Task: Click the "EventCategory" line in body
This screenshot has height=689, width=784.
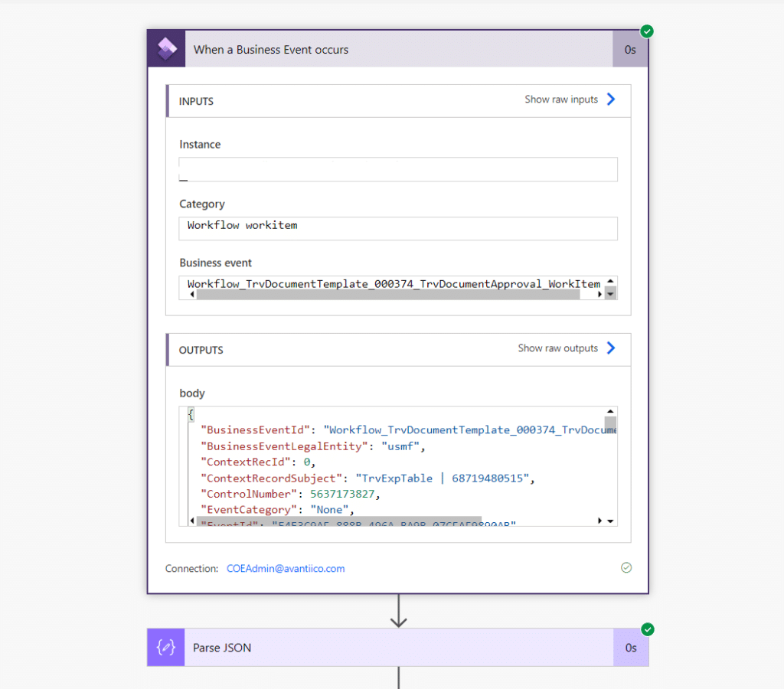Action: 277,510
